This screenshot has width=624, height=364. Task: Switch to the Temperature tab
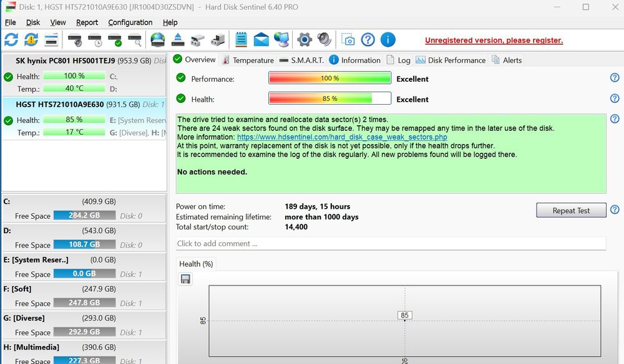pyautogui.click(x=248, y=60)
